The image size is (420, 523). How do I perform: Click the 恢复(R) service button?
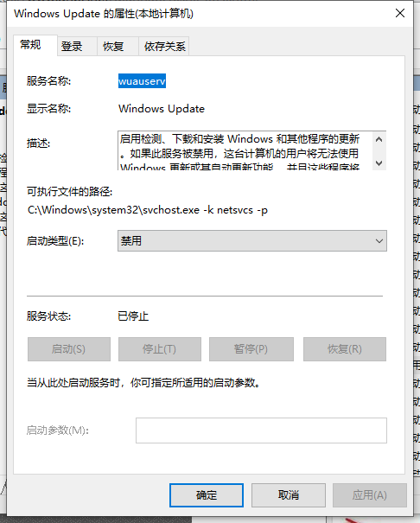(345, 349)
